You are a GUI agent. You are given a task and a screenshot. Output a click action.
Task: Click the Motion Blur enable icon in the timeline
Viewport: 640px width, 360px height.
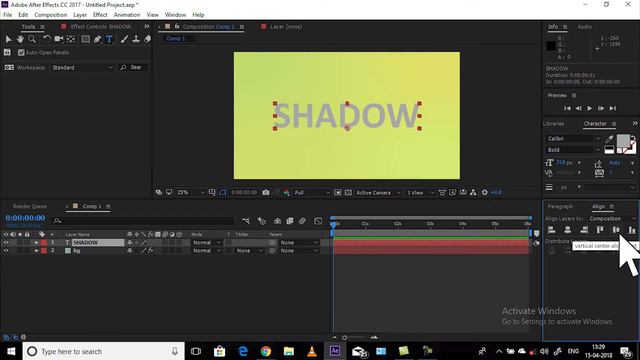point(302,221)
